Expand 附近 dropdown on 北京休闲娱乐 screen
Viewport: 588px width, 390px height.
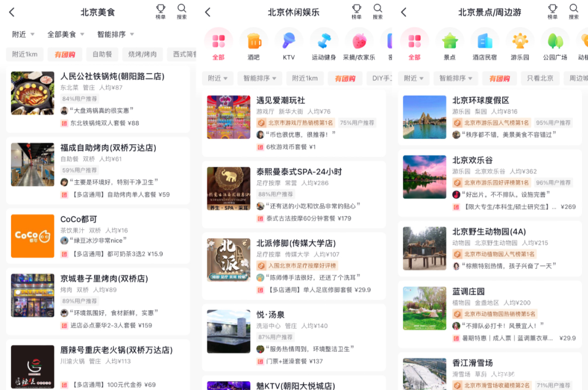coord(218,78)
